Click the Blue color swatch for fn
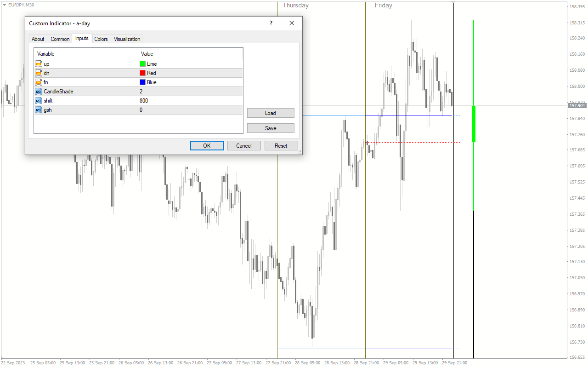The height and width of the screenshot is (368, 588). coord(142,82)
